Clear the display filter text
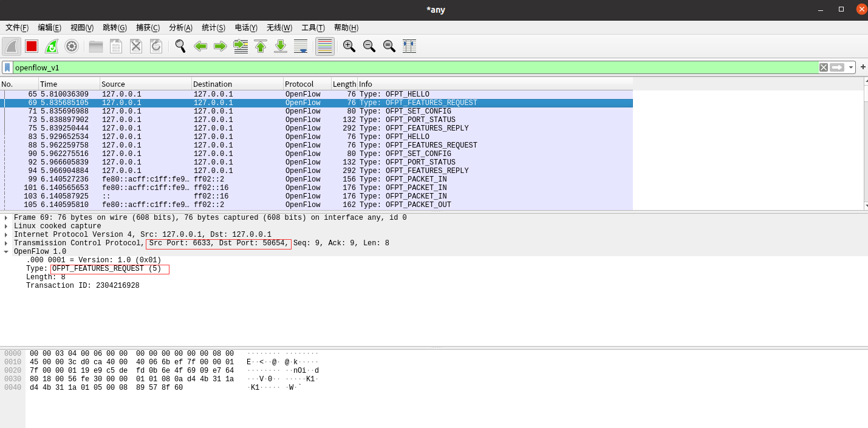The width and height of the screenshot is (868, 428). pyautogui.click(x=823, y=67)
